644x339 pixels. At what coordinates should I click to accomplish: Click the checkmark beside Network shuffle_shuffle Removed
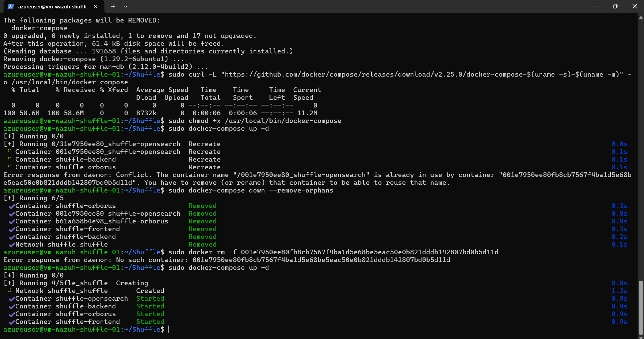point(12,245)
